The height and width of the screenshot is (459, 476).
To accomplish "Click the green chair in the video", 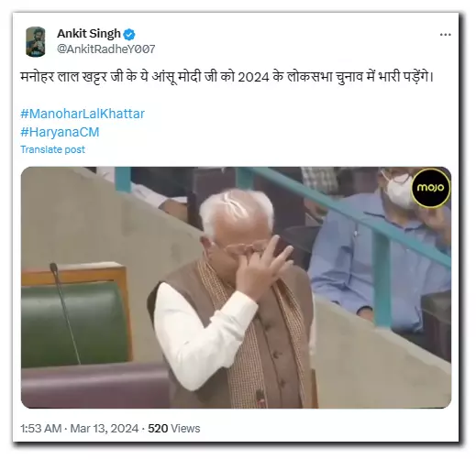I will point(75,323).
